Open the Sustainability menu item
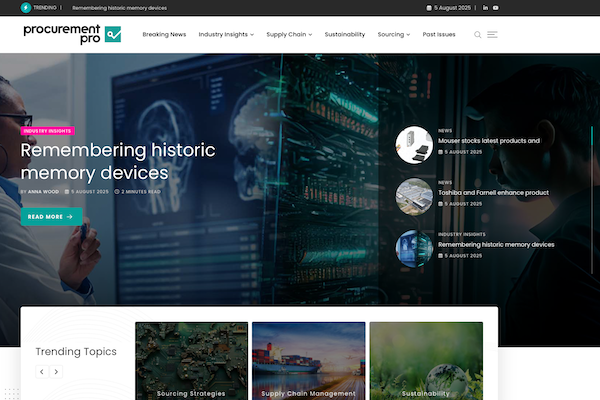Screen dimensions: 600x400 [345, 34]
